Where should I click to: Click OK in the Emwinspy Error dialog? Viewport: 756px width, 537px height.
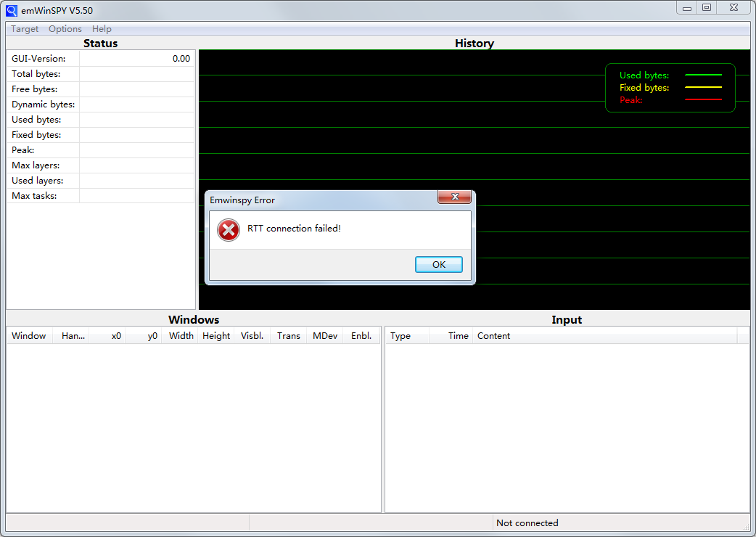pos(439,264)
